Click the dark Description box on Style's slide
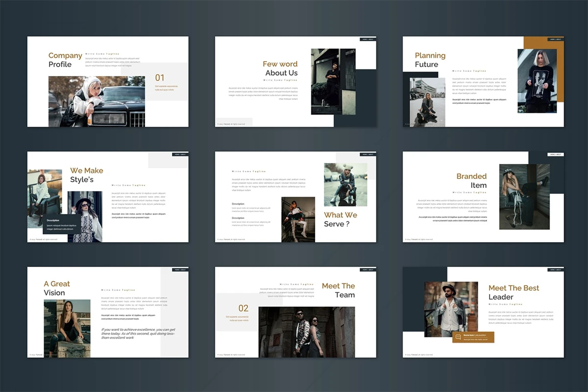588x392 pixels. (61, 224)
